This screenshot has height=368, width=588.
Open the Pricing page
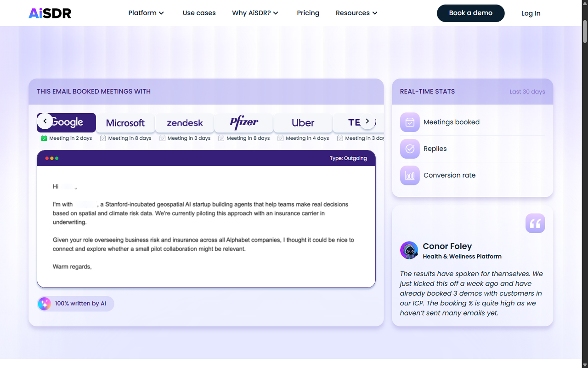pos(308,13)
